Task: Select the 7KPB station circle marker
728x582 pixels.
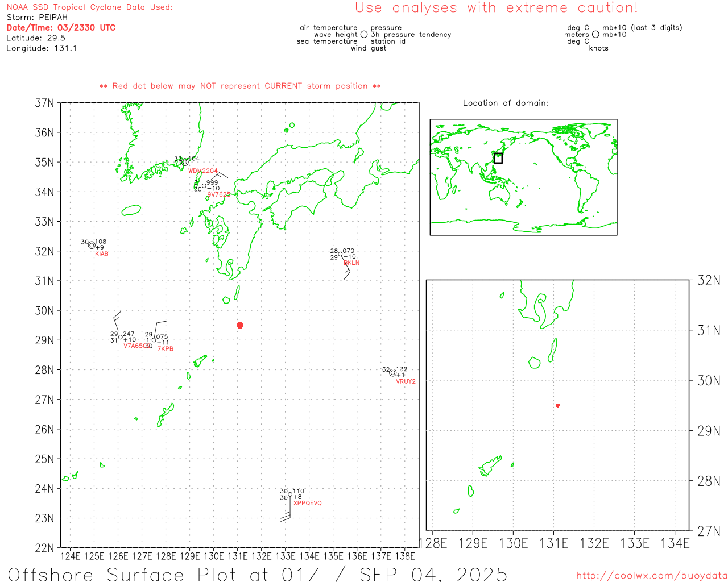Action: click(154, 340)
